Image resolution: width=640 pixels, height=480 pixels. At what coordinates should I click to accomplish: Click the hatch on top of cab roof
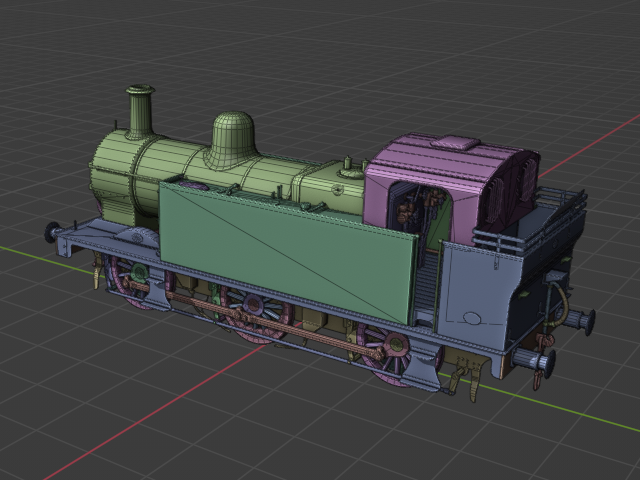pyautogui.click(x=454, y=143)
